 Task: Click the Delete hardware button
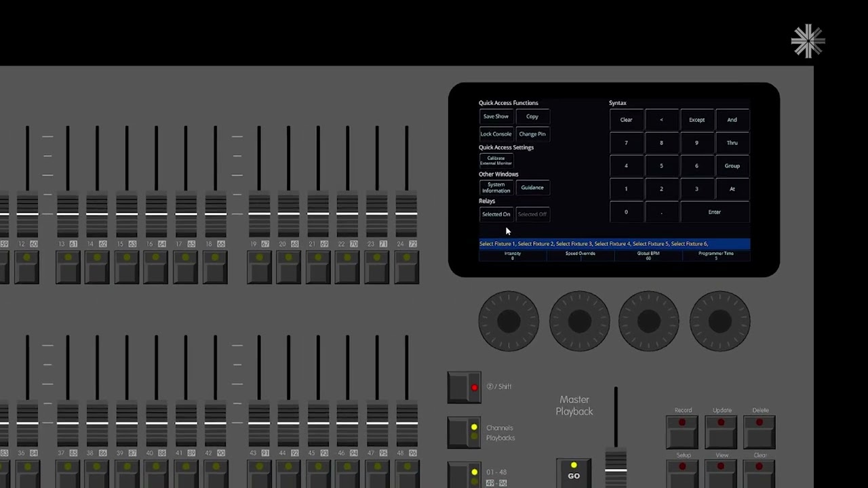pyautogui.click(x=759, y=431)
